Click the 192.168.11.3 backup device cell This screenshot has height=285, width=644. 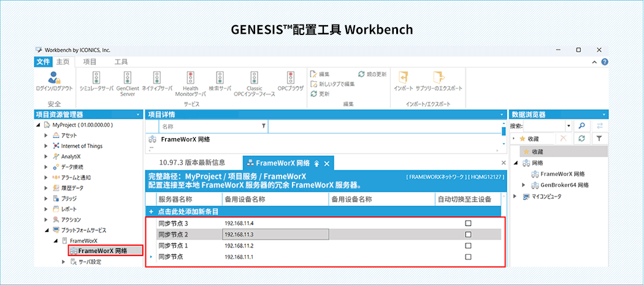coord(275,235)
